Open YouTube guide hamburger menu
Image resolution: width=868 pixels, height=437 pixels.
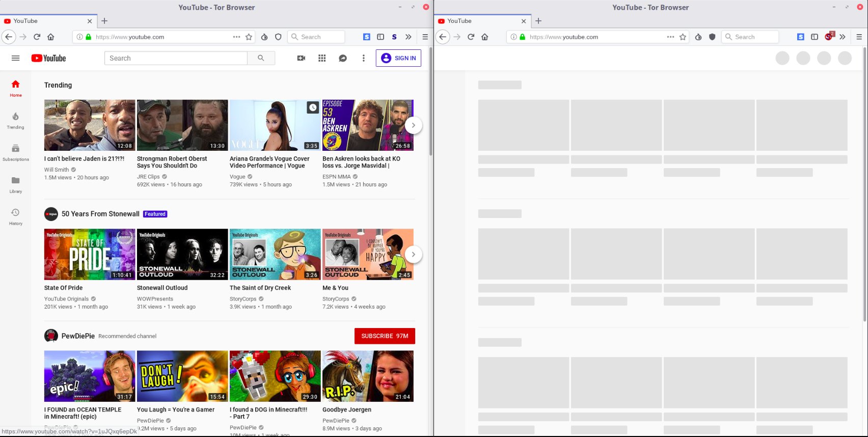tap(16, 58)
